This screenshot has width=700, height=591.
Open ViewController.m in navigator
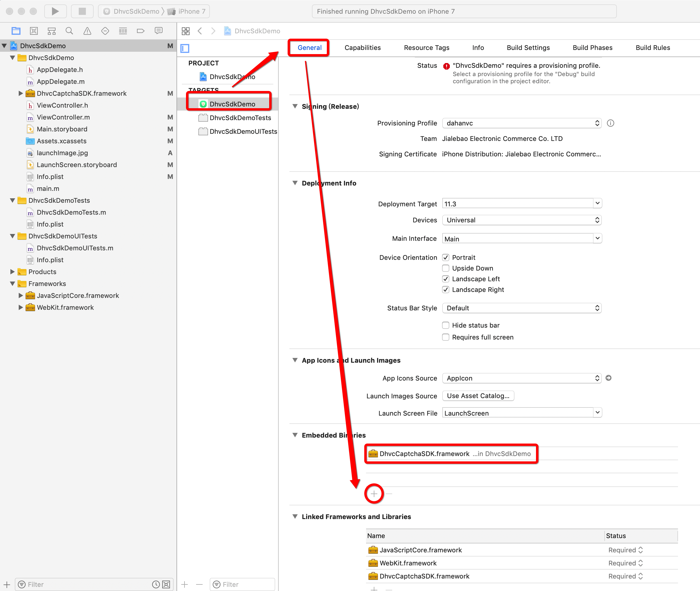(63, 117)
